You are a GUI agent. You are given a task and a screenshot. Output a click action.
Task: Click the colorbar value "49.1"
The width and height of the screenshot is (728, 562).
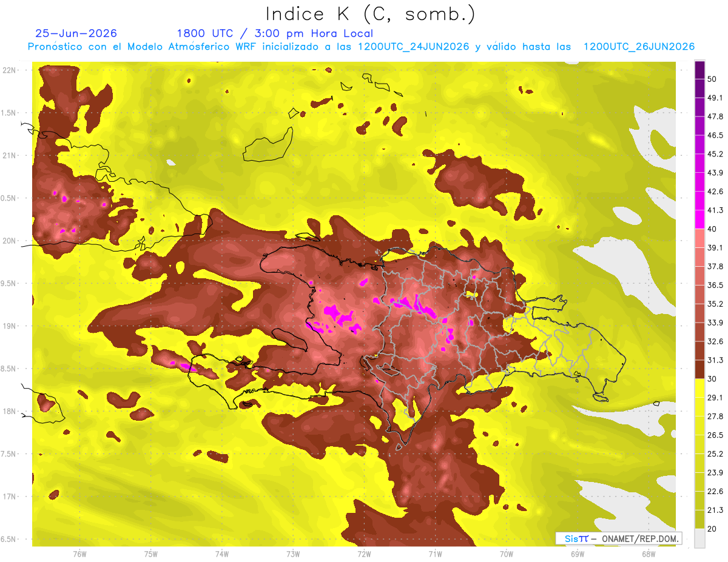coord(715,98)
